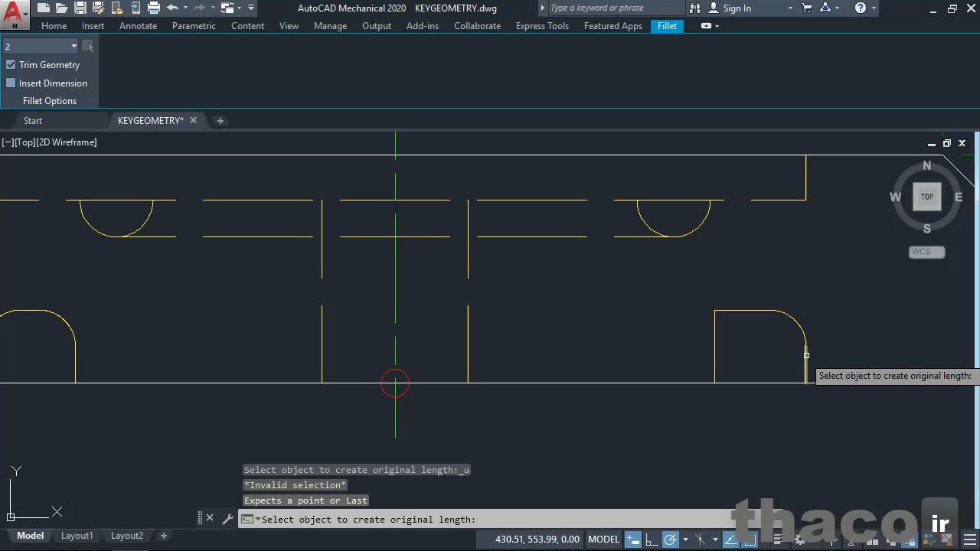Click the coordinates readout 430.51, 553.99, 0.00
Viewport: 980px width, 551px height.
(537, 540)
